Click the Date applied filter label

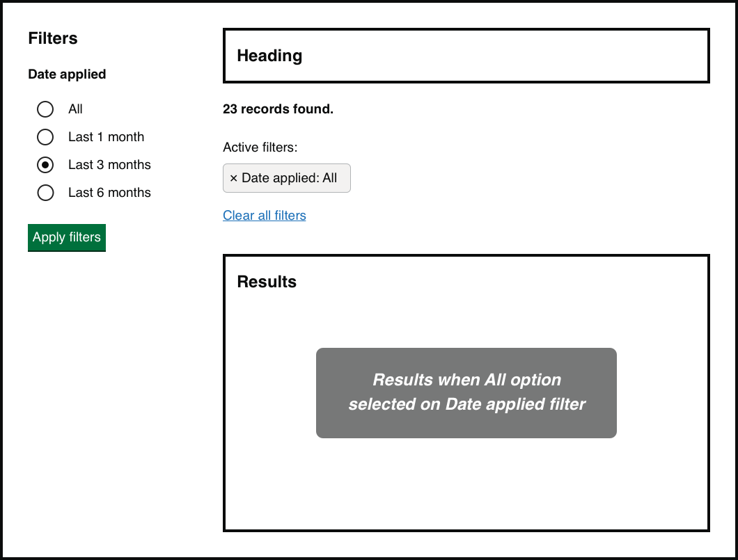point(67,74)
